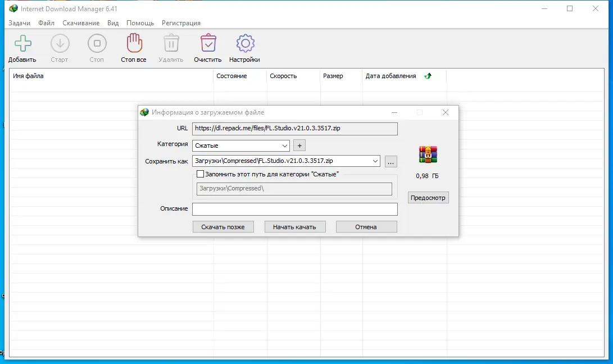
Task: Sort by Имя файла column header
Action: [x=111, y=76]
